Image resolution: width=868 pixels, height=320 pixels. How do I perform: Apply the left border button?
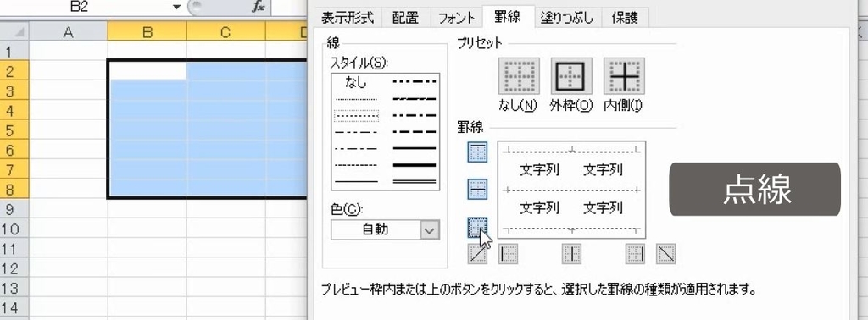[509, 254]
